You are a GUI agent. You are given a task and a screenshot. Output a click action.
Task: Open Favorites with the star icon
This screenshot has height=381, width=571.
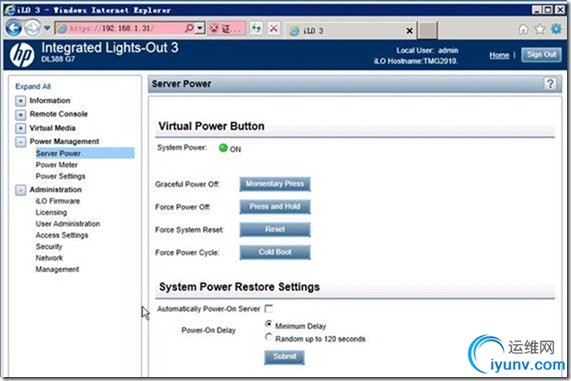pyautogui.click(x=540, y=29)
